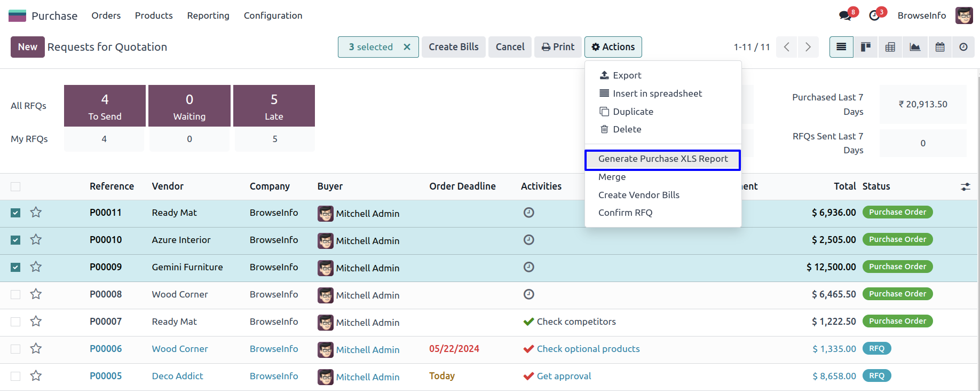Image resolution: width=980 pixels, height=391 pixels.
Task: Open calendar view
Action: (940, 47)
